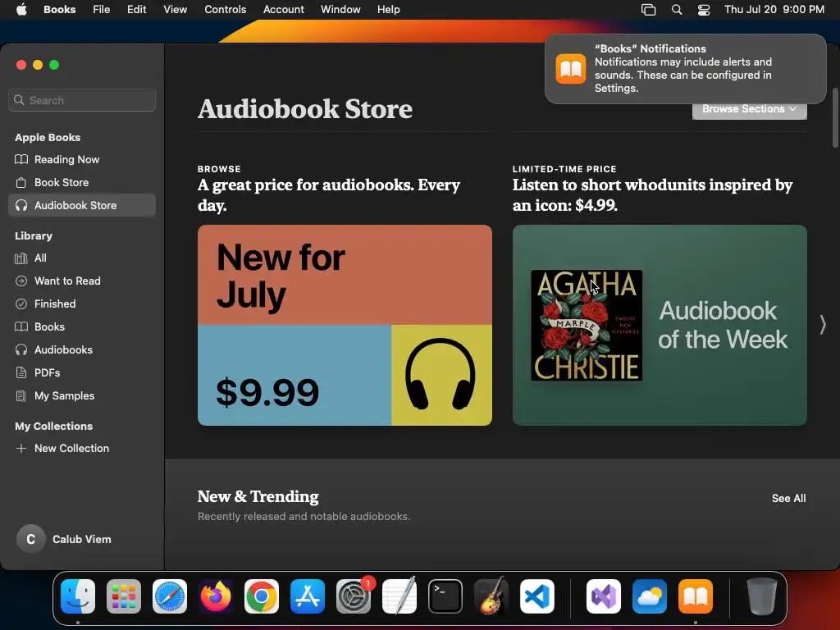
Task: Open System Settings from the Dock
Action: coord(354,596)
